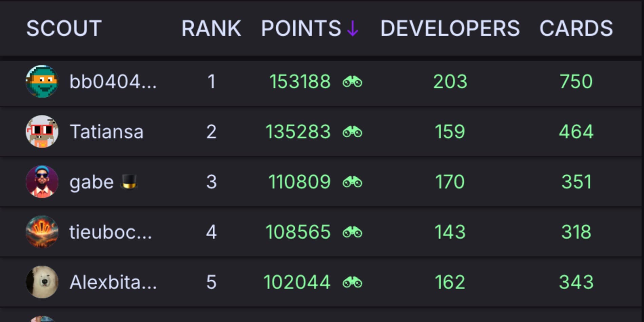
Task: Sort by the CARDS column header
Action: pyautogui.click(x=576, y=28)
